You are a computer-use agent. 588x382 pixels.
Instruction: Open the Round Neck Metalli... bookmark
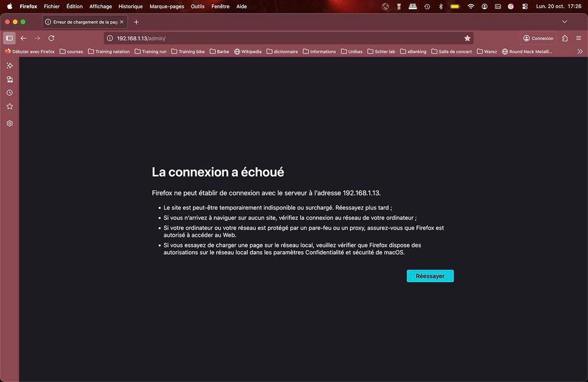click(x=527, y=51)
